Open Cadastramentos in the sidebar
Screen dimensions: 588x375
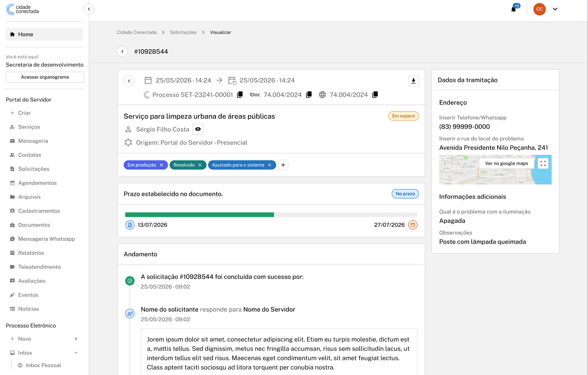(39, 211)
